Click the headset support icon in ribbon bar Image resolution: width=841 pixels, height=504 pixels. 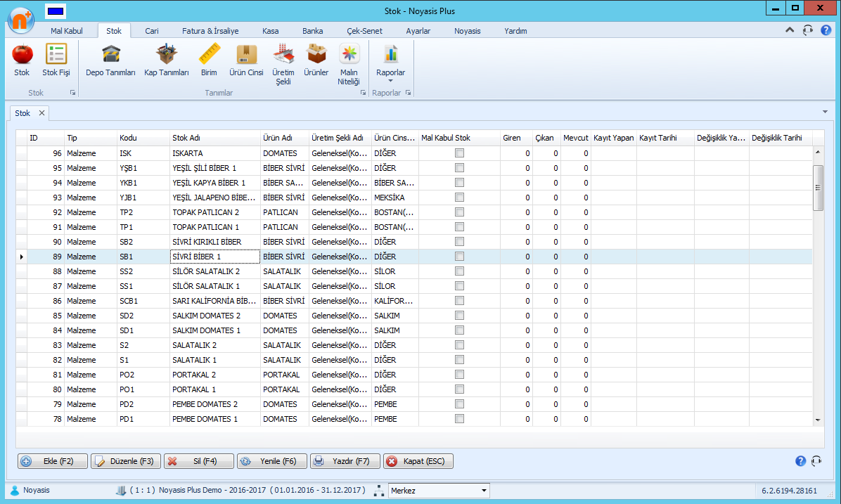click(x=808, y=30)
